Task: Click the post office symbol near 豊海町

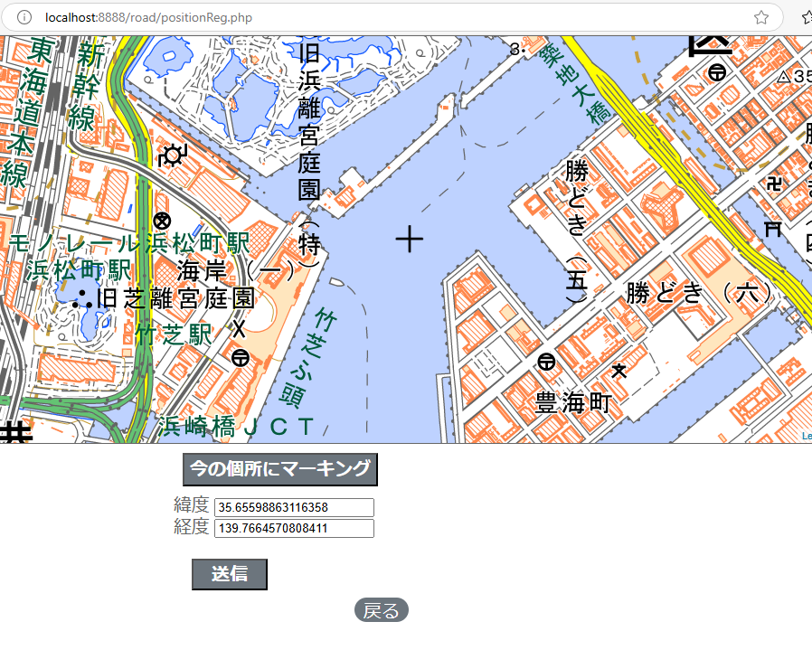Action: pos(546,363)
